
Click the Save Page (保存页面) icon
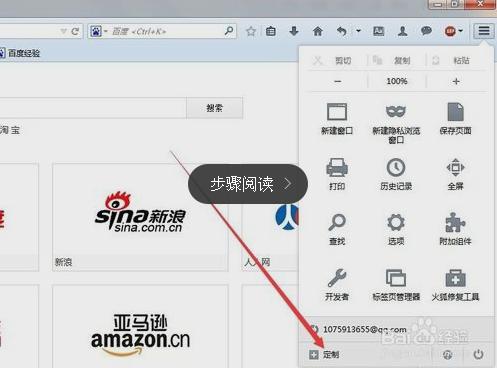tap(455, 112)
